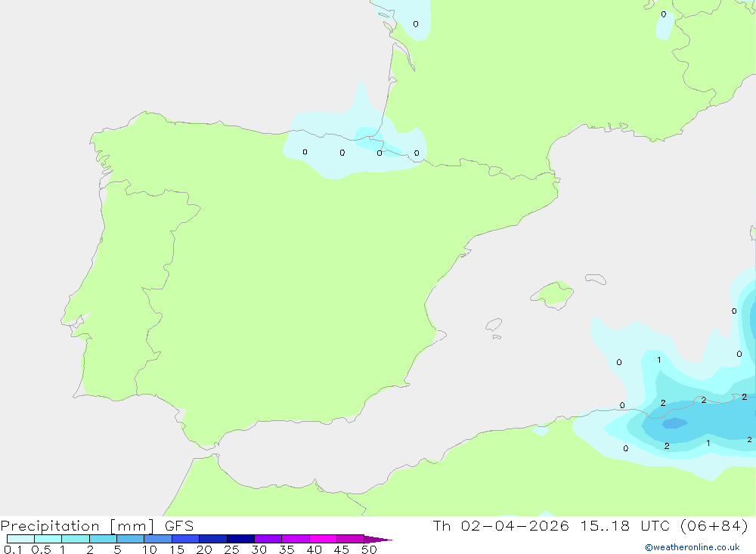The height and width of the screenshot is (554, 756).
Task: Click the '5' legend scale label
Action: [x=117, y=549]
